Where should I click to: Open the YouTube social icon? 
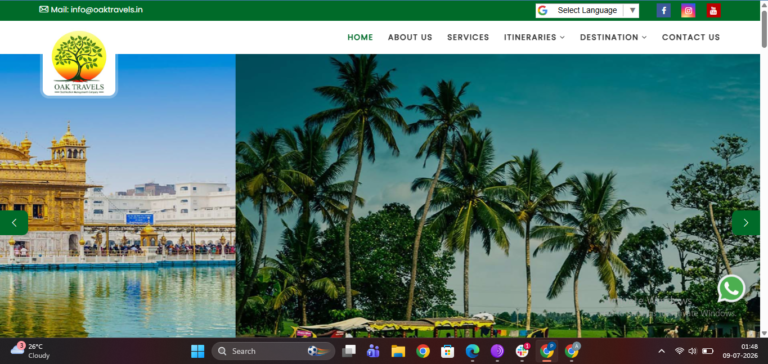(714, 10)
